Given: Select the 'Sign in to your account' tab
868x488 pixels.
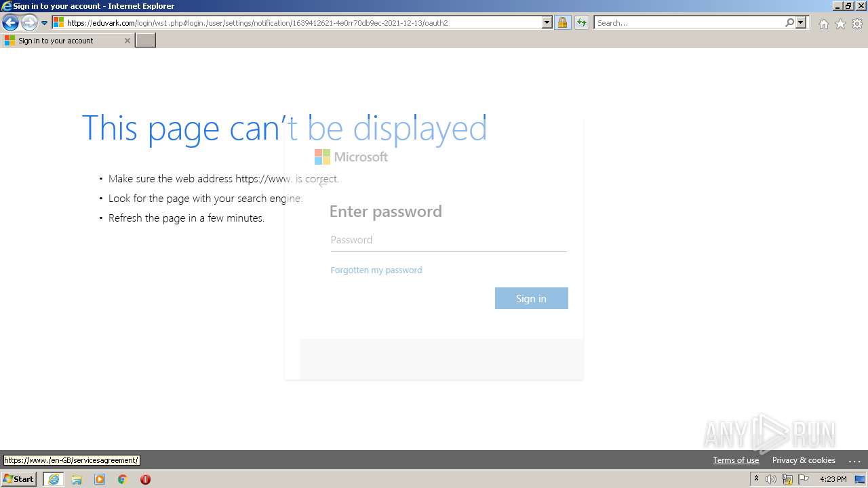Looking at the screenshot, I should (66, 41).
